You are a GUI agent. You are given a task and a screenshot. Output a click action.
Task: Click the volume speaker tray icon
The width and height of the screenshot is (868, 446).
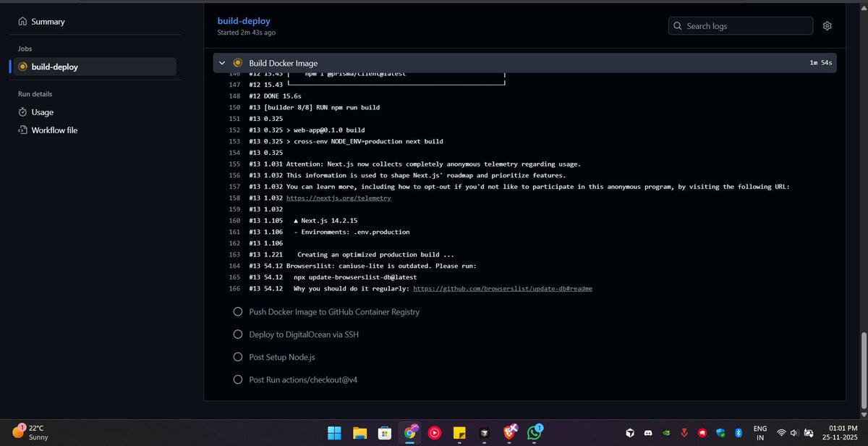795,433
